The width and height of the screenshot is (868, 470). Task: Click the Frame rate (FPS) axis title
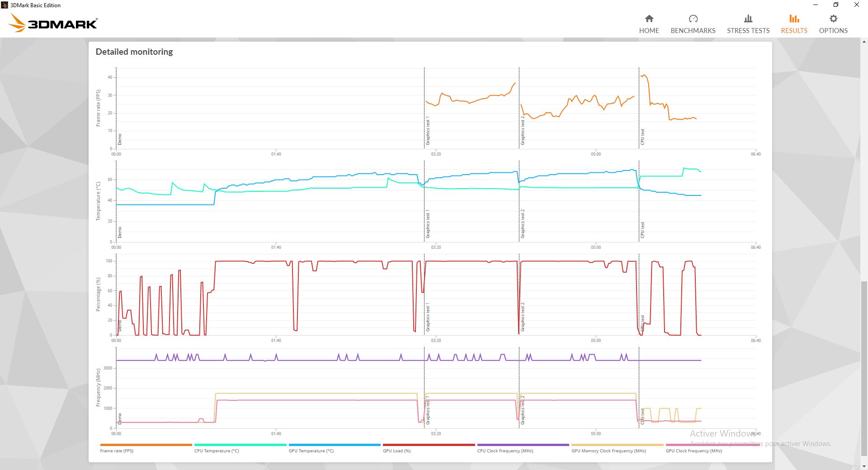[x=98, y=108]
